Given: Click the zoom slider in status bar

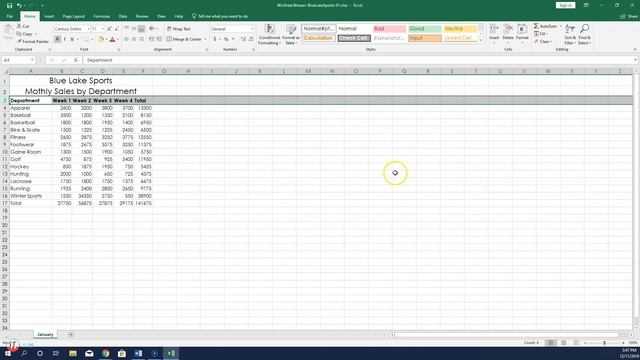Looking at the screenshot, I should [x=604, y=343].
